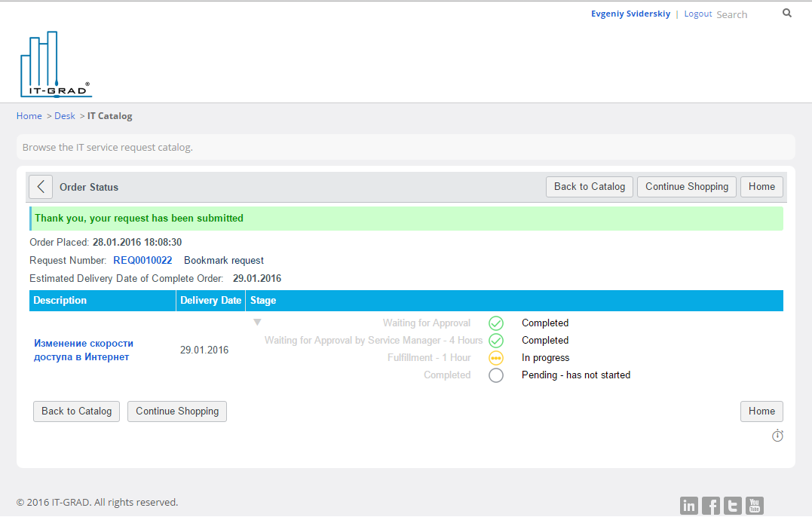Click the search magnifier icon
Screen dimensions: 812x517
pyautogui.click(x=787, y=13)
